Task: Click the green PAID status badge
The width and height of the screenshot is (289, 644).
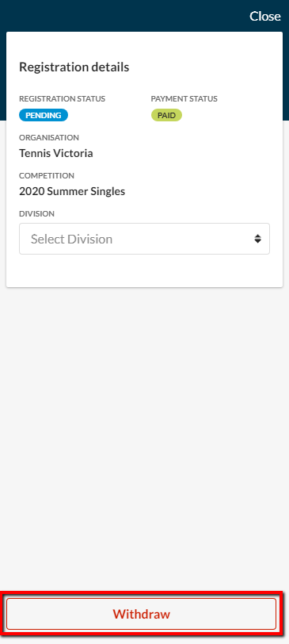Action: [166, 116]
